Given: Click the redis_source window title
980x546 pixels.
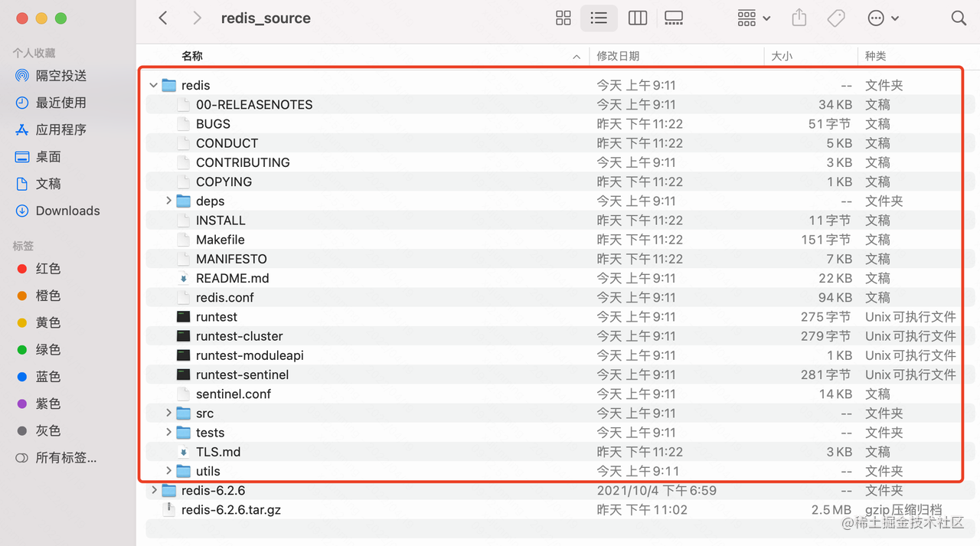Looking at the screenshot, I should pyautogui.click(x=266, y=18).
